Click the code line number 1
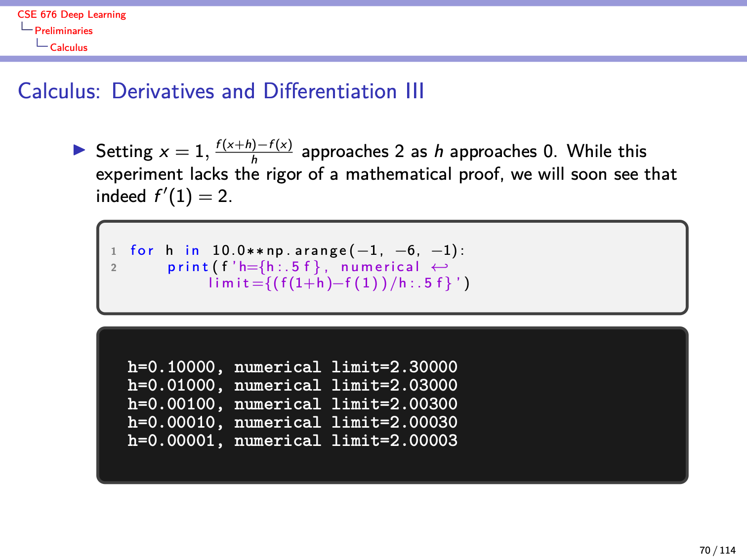Screen dimensions: 747x560 [x=114, y=251]
